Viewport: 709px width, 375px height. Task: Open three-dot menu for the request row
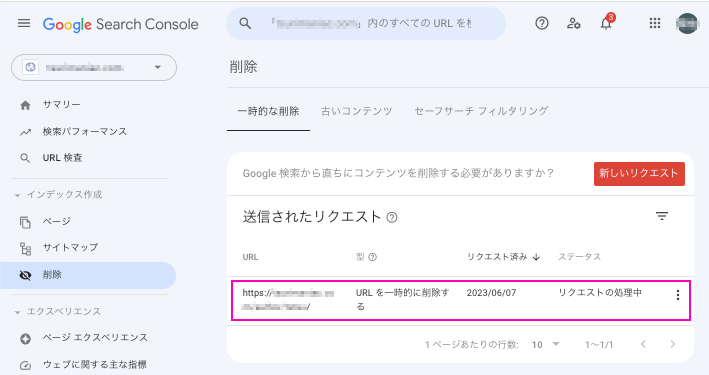coord(677,295)
